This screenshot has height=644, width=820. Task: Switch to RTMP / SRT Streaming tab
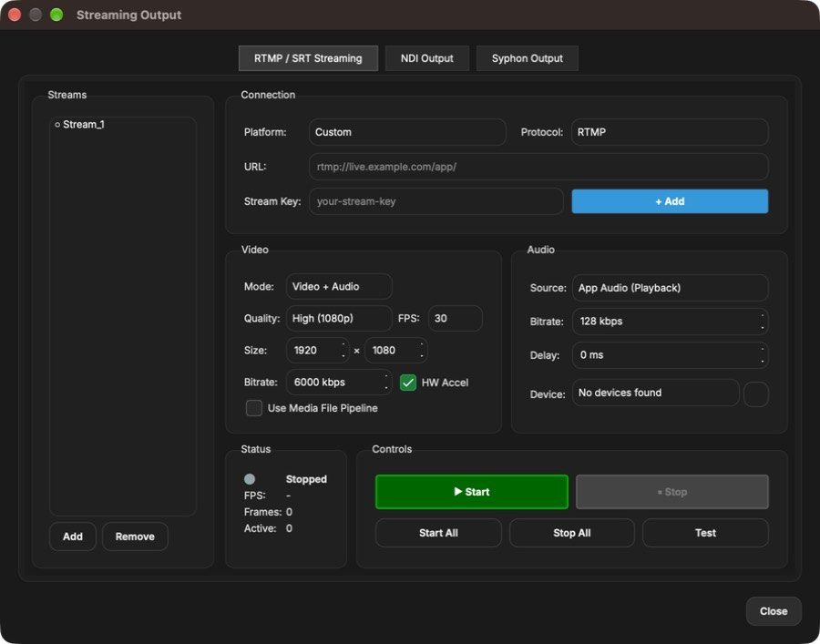point(308,58)
